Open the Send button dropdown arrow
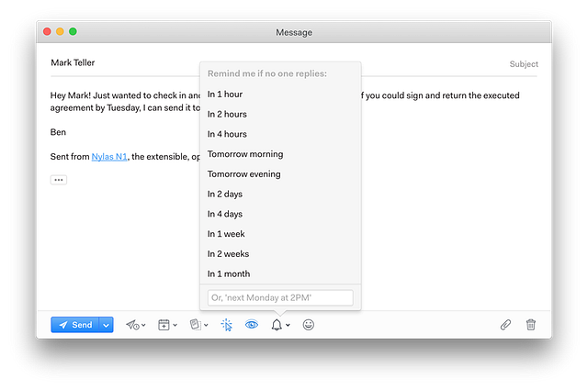Viewport: 588px width, 390px height. tap(107, 325)
